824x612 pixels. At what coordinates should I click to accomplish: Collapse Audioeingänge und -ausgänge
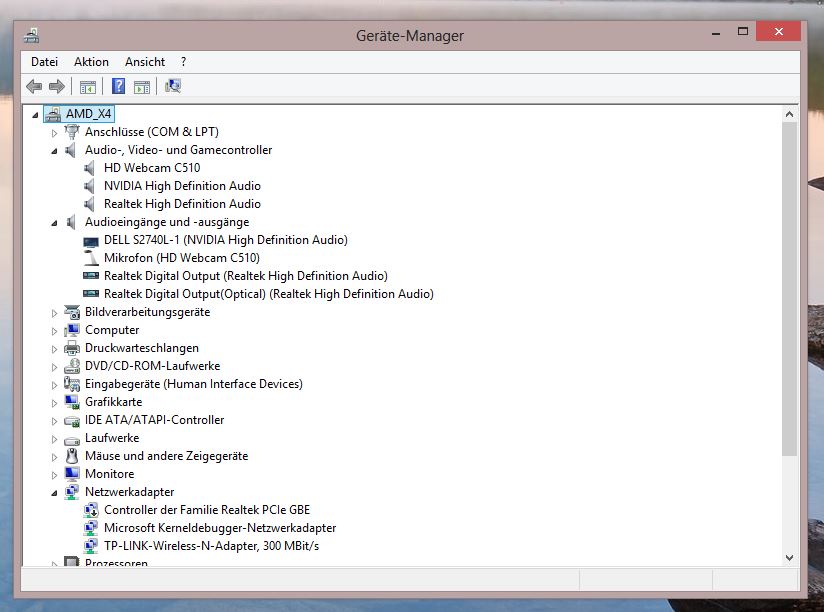pyautogui.click(x=54, y=223)
